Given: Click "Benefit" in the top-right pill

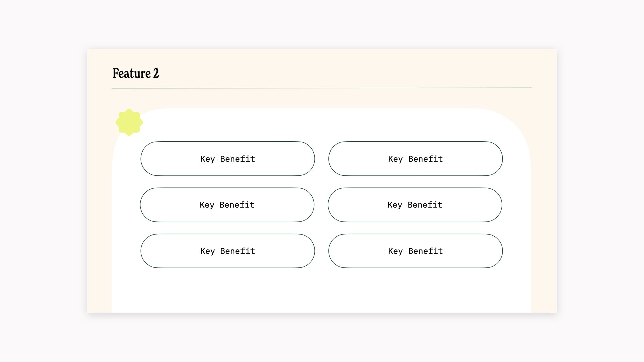Looking at the screenshot, I should [426, 159].
